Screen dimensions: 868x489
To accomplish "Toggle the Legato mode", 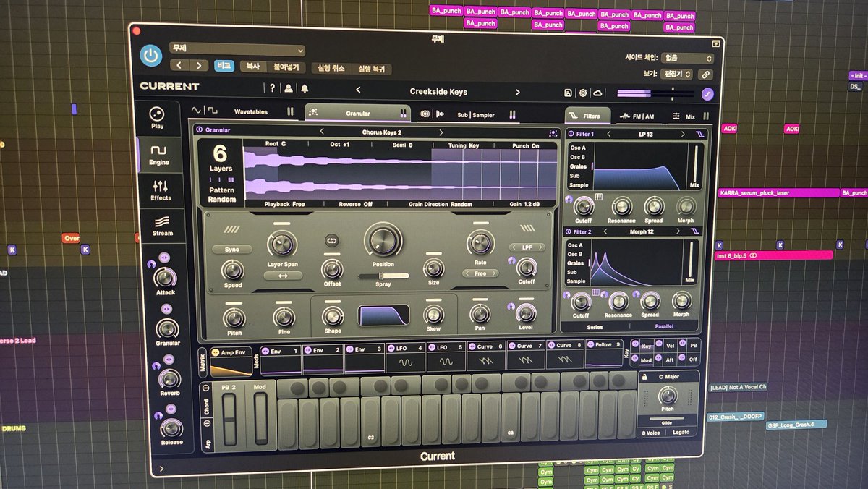I will [x=681, y=433].
